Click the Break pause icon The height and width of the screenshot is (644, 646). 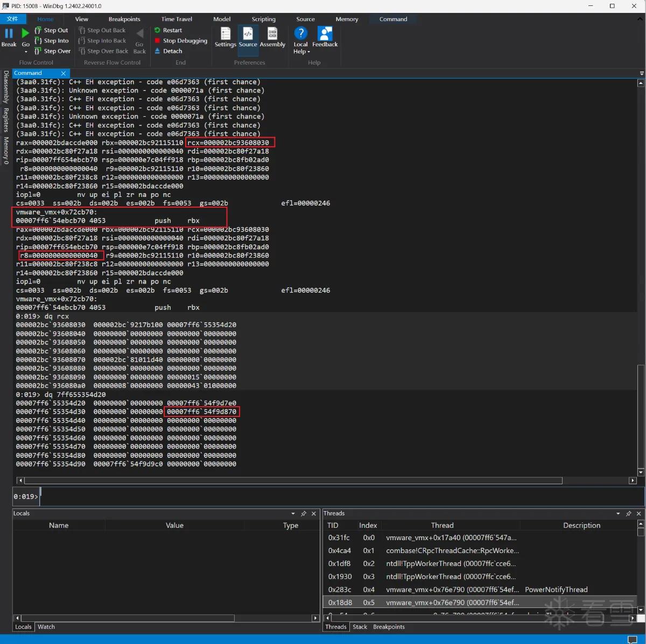(9, 33)
